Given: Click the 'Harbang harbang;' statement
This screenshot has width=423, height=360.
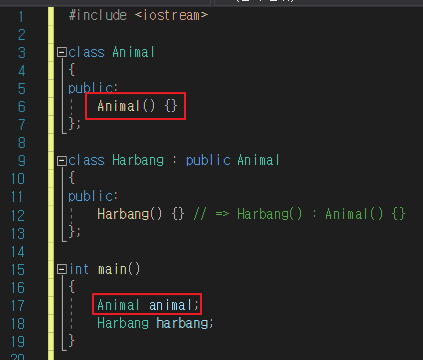Looking at the screenshot, I should click(x=155, y=323).
